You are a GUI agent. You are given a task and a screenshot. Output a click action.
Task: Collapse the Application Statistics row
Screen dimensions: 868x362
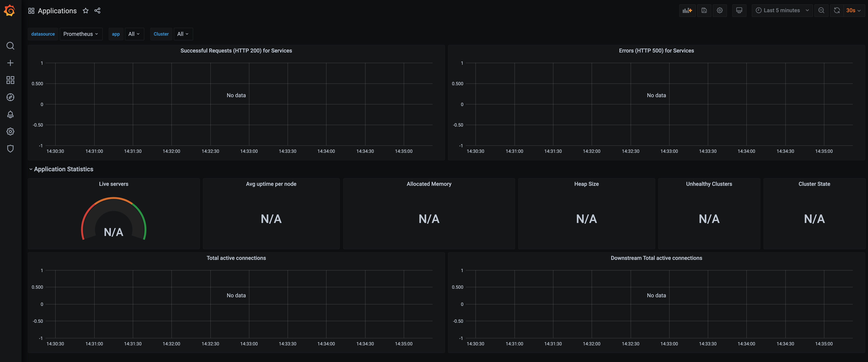[63, 169]
